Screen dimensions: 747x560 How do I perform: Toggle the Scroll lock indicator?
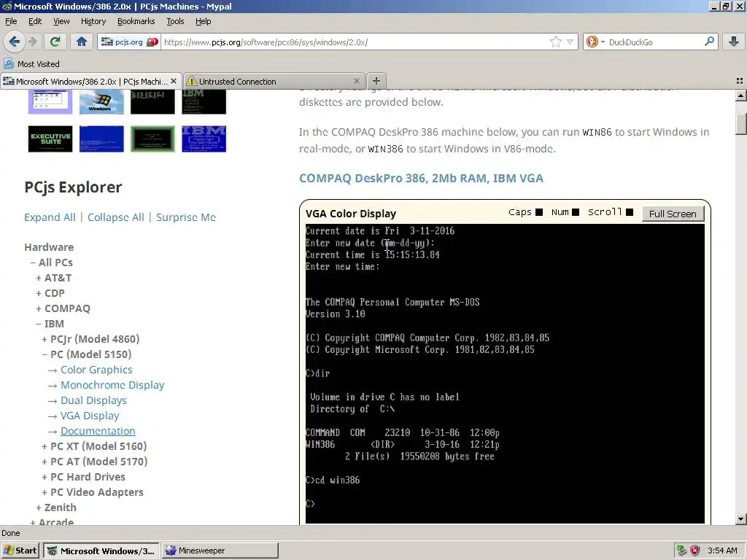[630, 212]
